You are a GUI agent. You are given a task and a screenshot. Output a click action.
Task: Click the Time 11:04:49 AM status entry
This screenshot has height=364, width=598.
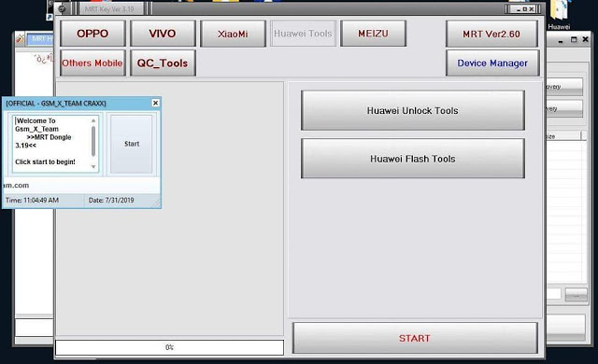click(33, 201)
